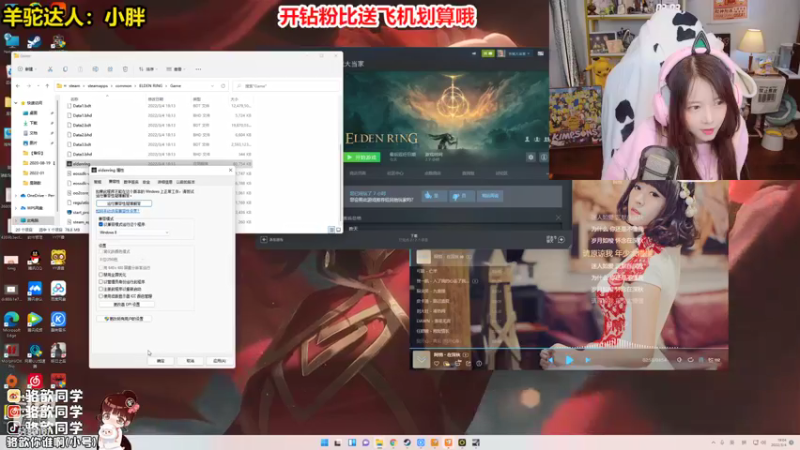Expand the WPS cloud drive tree node

pyautogui.click(x=16, y=208)
